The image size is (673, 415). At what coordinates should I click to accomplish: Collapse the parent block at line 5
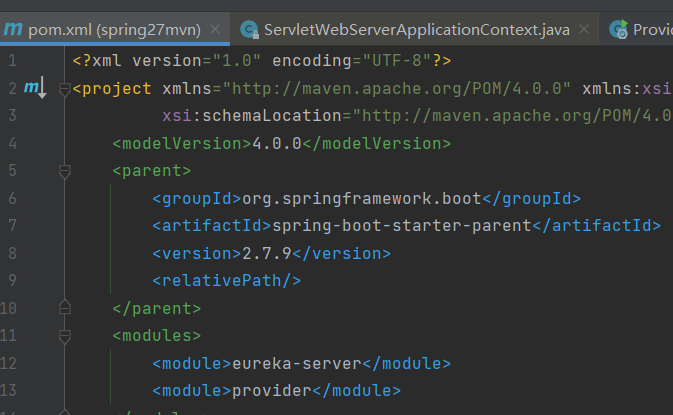pyautogui.click(x=65, y=171)
